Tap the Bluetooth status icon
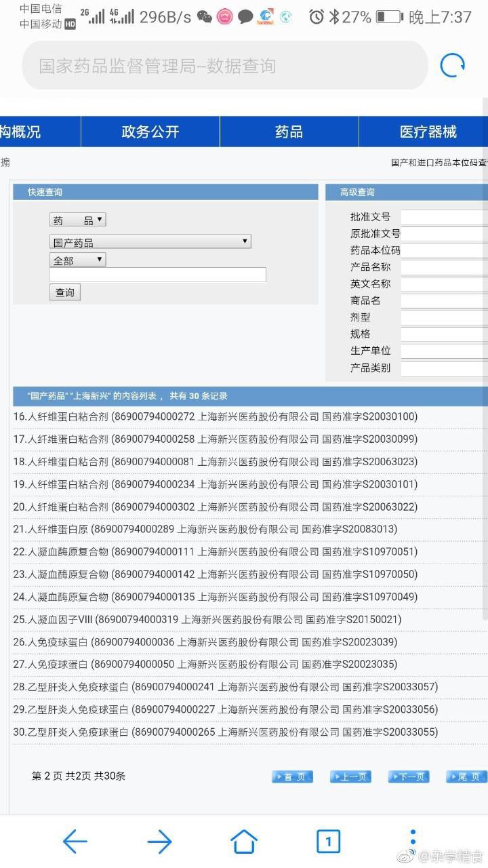 pos(333,17)
